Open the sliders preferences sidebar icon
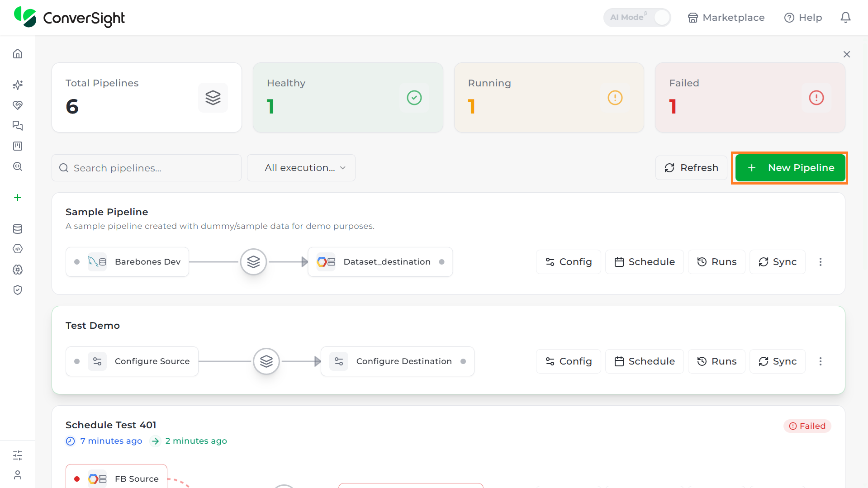Image resolution: width=868 pixels, height=488 pixels. (x=18, y=455)
